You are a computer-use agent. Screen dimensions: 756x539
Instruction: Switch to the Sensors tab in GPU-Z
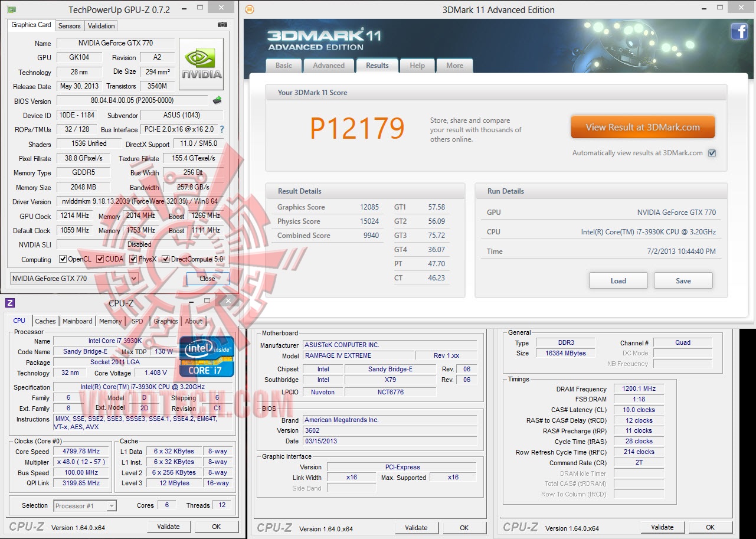point(70,26)
